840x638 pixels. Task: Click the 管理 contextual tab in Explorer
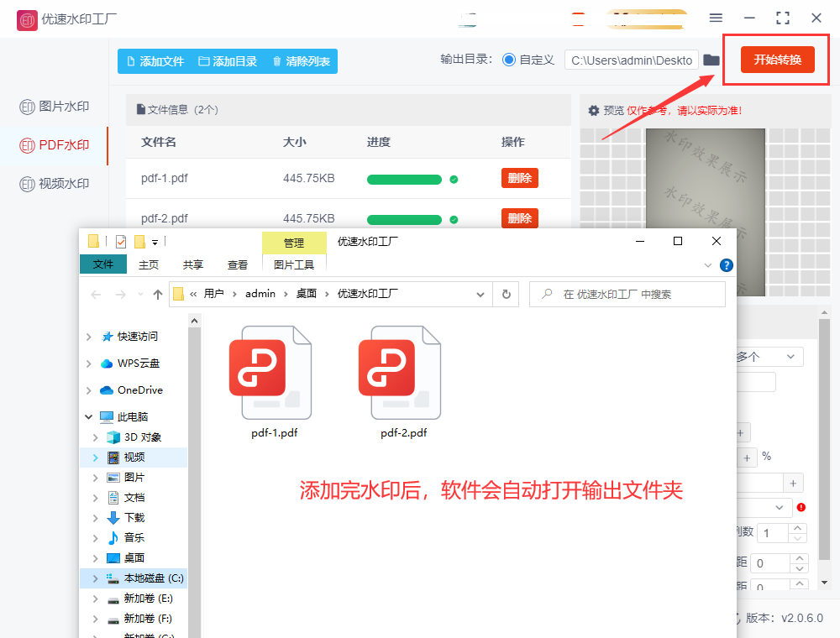point(294,243)
